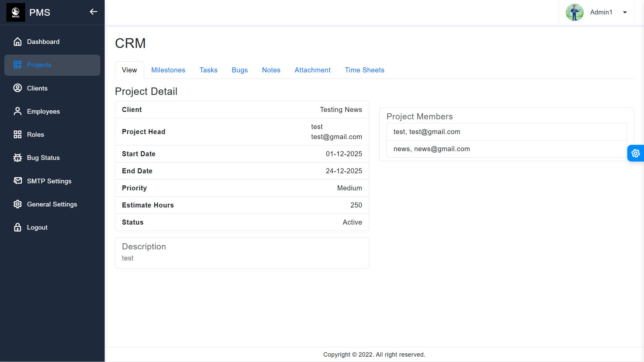Collapse sidebar with back arrow
Screen dimensions: 644x362
pos(93,12)
